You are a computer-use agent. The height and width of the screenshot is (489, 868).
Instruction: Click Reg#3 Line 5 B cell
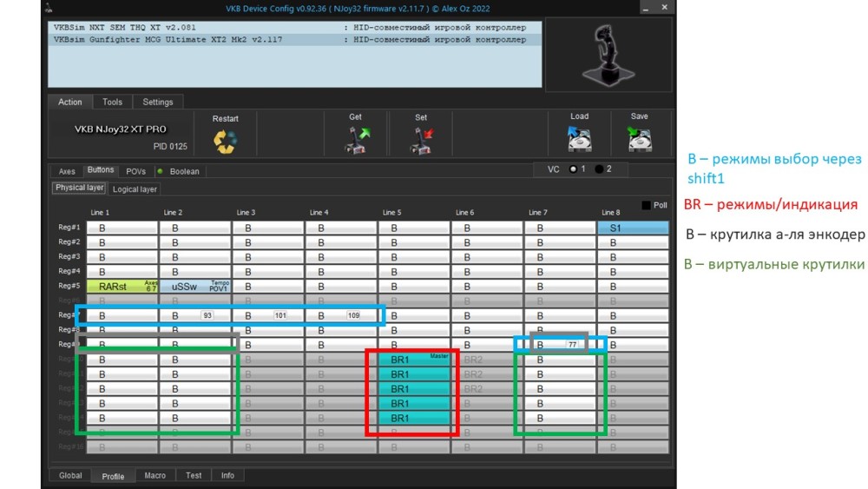pos(414,257)
